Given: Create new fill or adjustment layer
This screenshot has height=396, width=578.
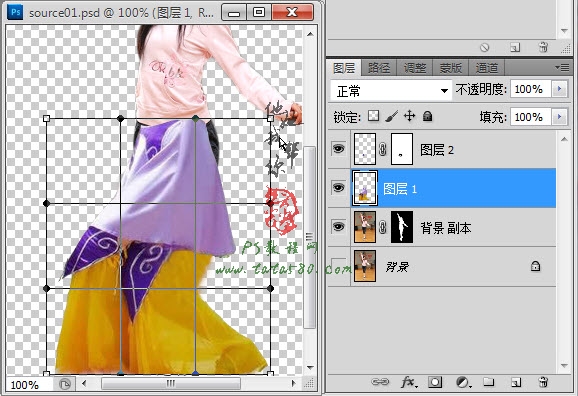Looking at the screenshot, I should (x=463, y=382).
